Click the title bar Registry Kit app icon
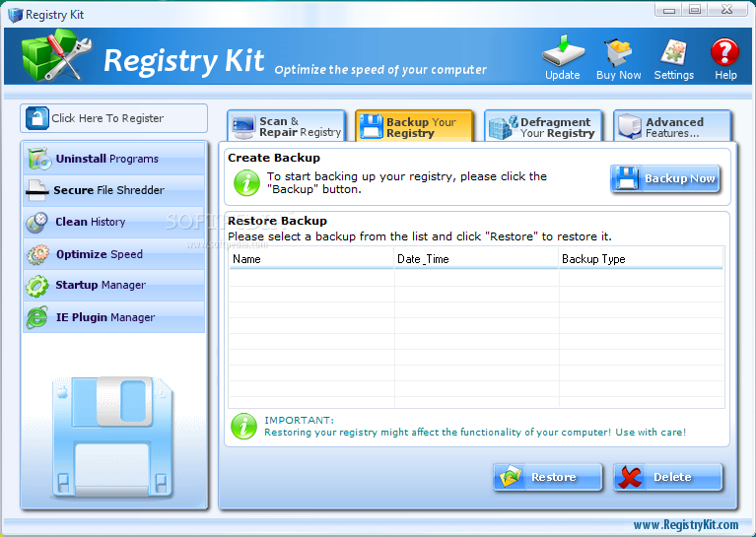The image size is (756, 537). [16, 15]
